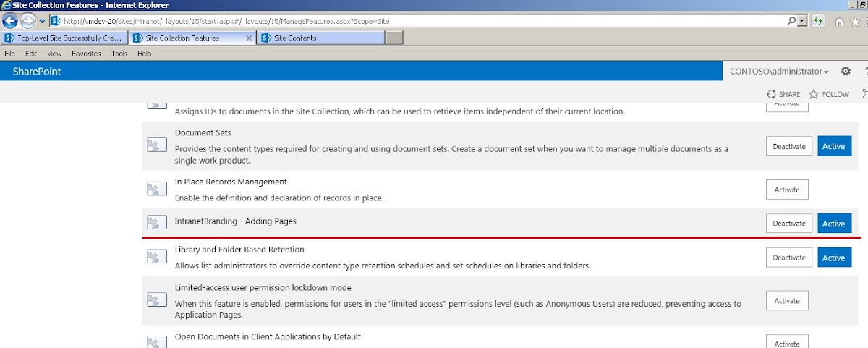Click 'Allows list administrators to override' description
Viewport: 868px width, 348px height.
tap(383, 266)
